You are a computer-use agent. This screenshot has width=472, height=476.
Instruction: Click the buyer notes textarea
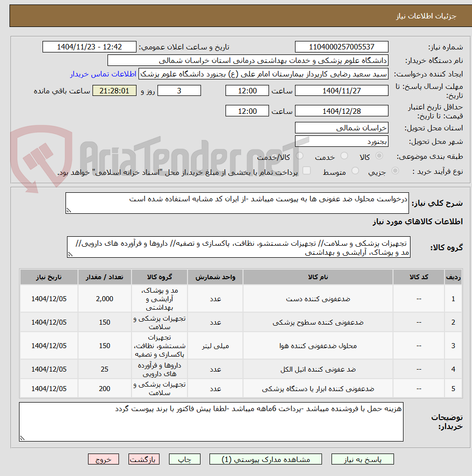211,422
